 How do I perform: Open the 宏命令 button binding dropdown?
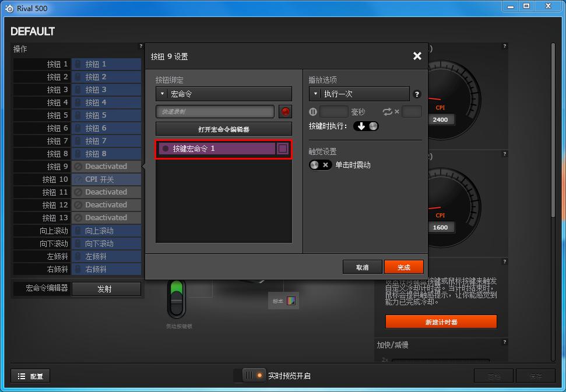click(223, 94)
